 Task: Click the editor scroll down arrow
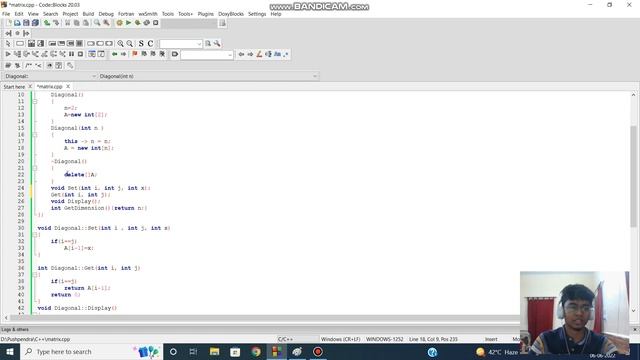click(x=633, y=310)
